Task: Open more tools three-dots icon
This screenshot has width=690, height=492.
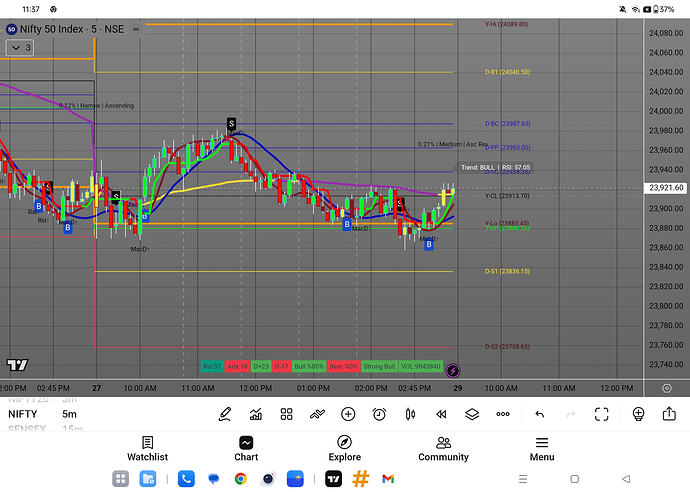Action: pyautogui.click(x=503, y=414)
